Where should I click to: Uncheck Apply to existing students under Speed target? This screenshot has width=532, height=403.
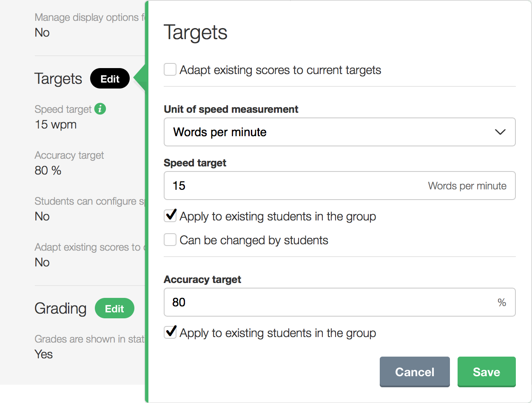tap(170, 216)
